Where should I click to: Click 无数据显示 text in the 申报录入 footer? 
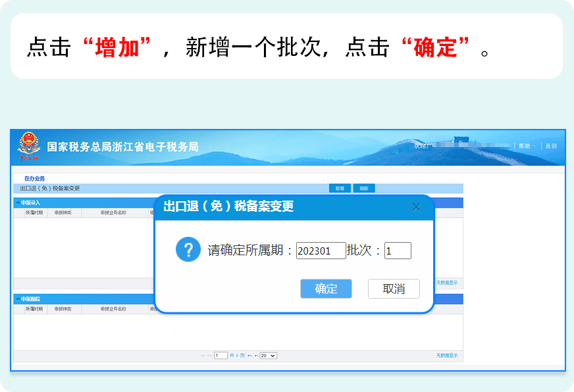tap(446, 283)
